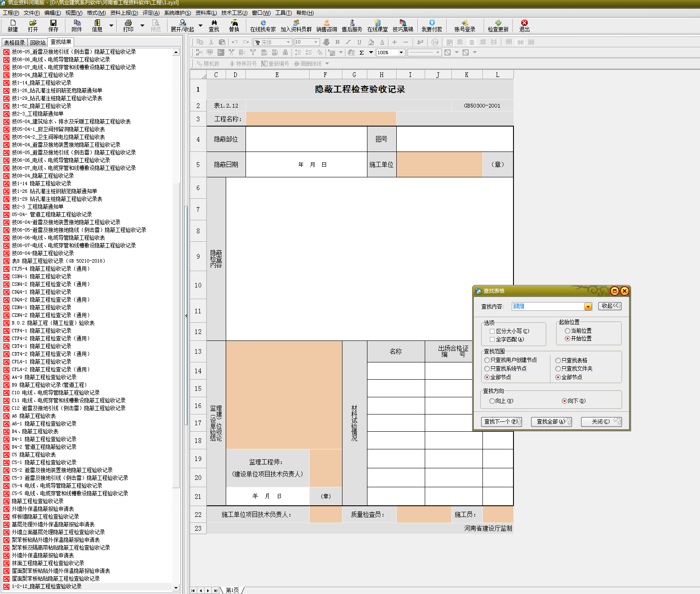Open the font name 宋体 dropdown
Screen dimensions: 700x594
coord(289,42)
